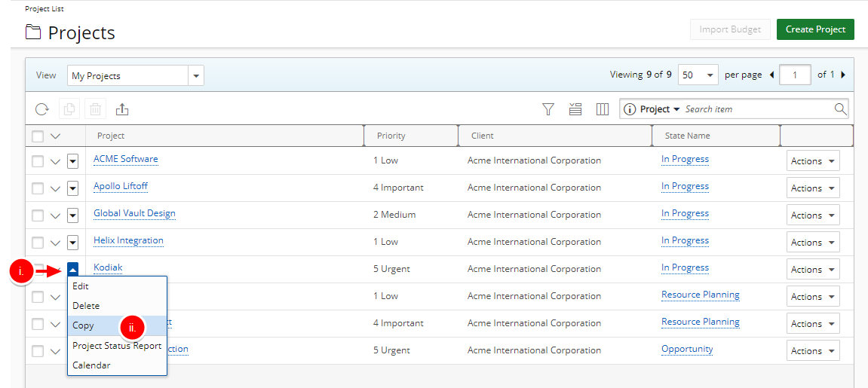This screenshot has width=868, height=388.
Task: Click the Refresh icon in toolbar
Action: 42,109
